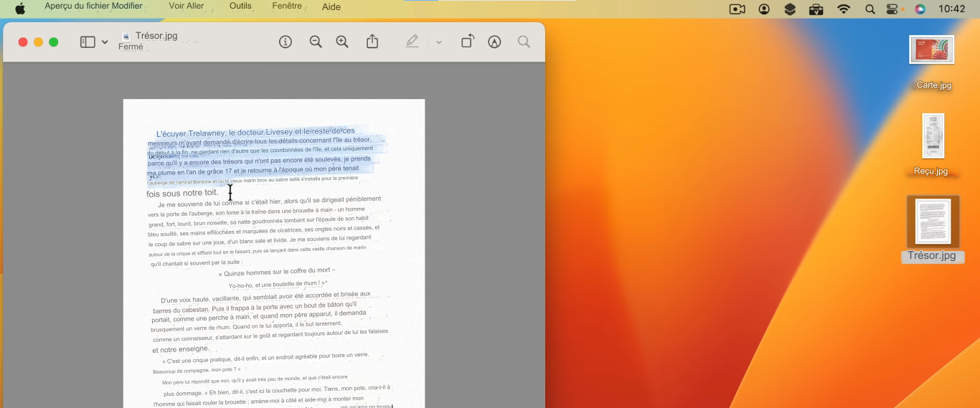The height and width of the screenshot is (408, 980).
Task: Open the Aller menu
Action: point(195,6)
